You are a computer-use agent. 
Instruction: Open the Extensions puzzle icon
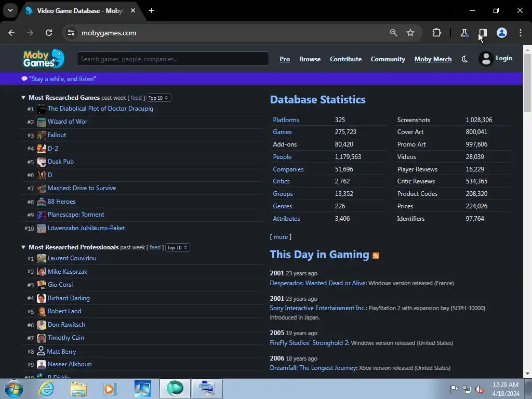436,33
